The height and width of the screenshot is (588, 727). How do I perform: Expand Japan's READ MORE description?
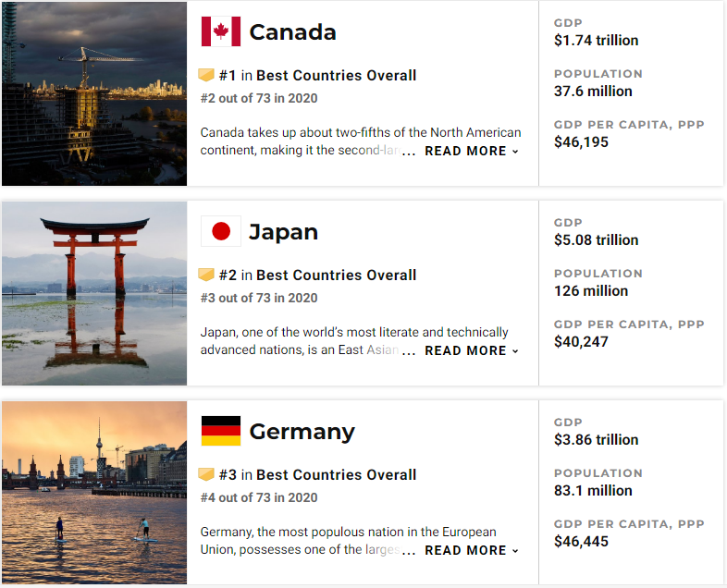click(x=471, y=350)
